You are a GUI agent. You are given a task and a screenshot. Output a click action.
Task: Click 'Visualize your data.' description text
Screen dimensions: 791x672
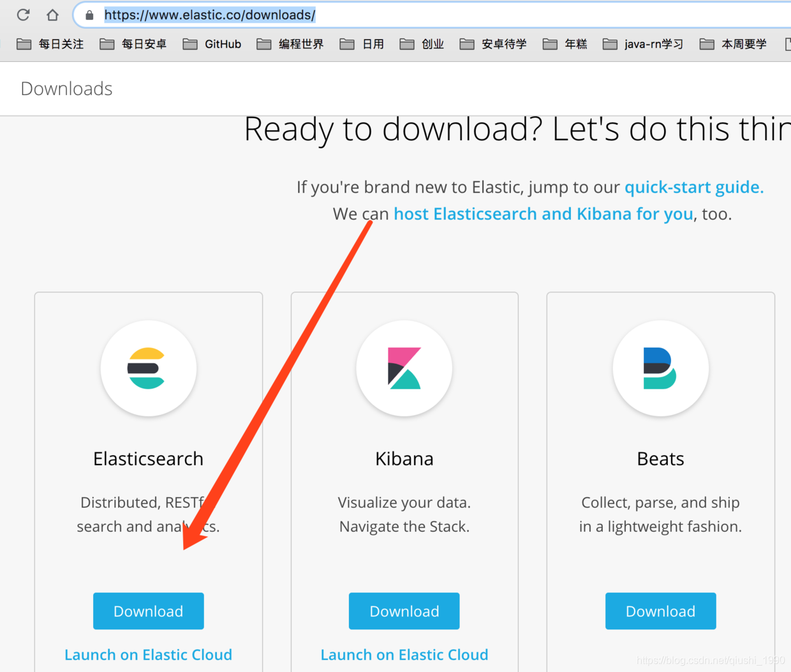[x=404, y=503]
